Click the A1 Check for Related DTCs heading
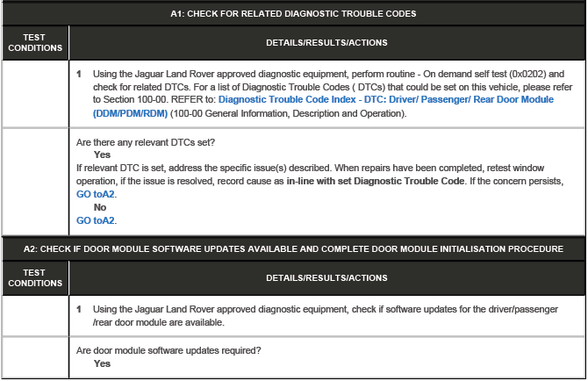Image resolution: width=588 pixels, height=381 pixels. [x=293, y=13]
